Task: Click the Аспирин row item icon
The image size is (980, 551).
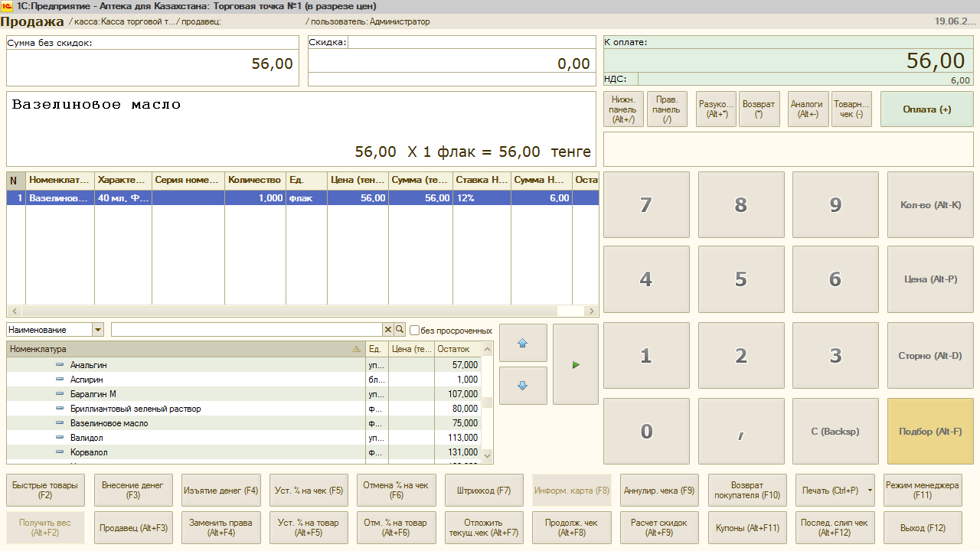Action: (x=60, y=380)
